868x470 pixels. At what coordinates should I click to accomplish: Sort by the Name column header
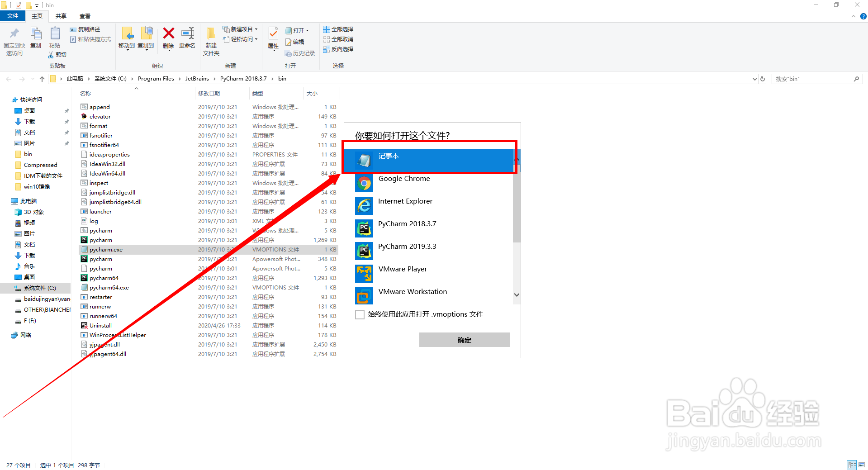point(136,94)
